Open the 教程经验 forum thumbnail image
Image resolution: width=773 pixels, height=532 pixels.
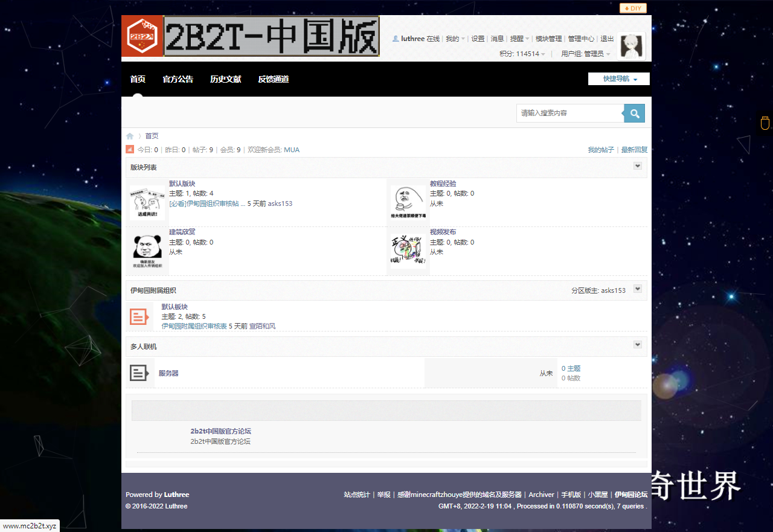[408, 202]
